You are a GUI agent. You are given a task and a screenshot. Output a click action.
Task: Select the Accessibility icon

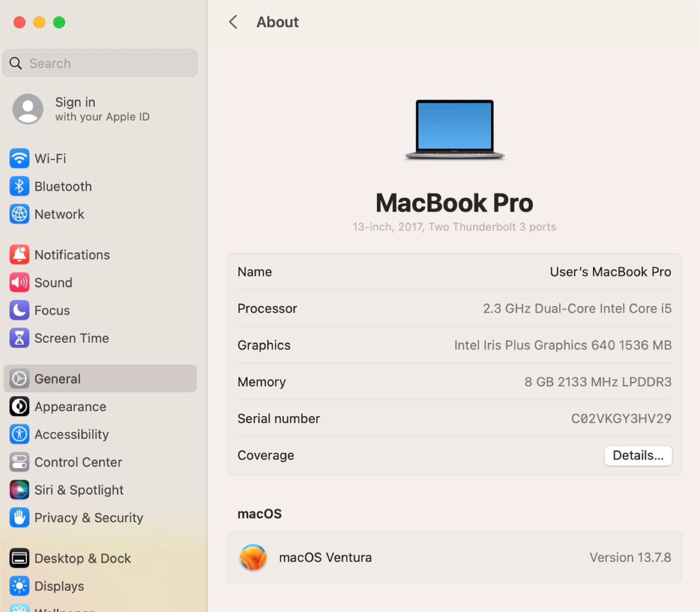tap(19, 434)
